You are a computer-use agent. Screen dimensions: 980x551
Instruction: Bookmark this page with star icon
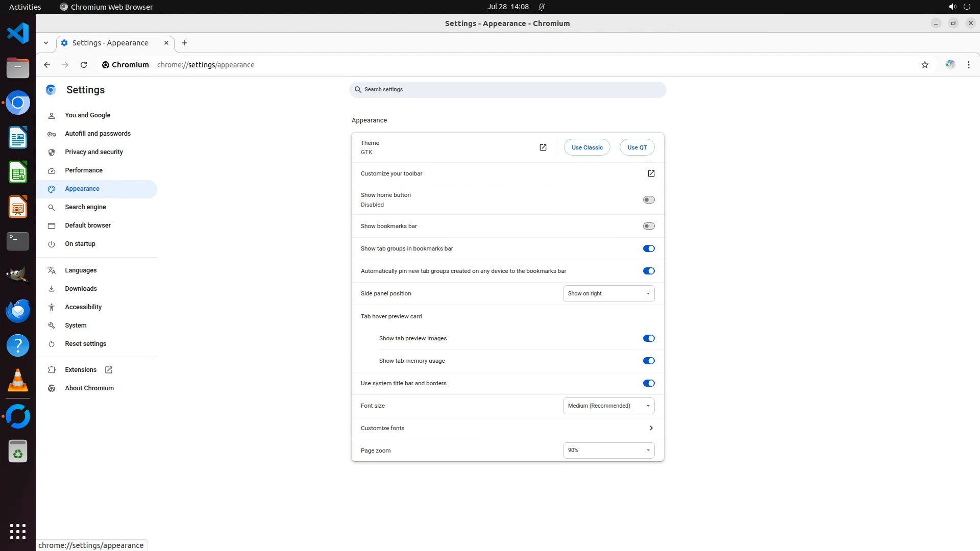(x=924, y=65)
